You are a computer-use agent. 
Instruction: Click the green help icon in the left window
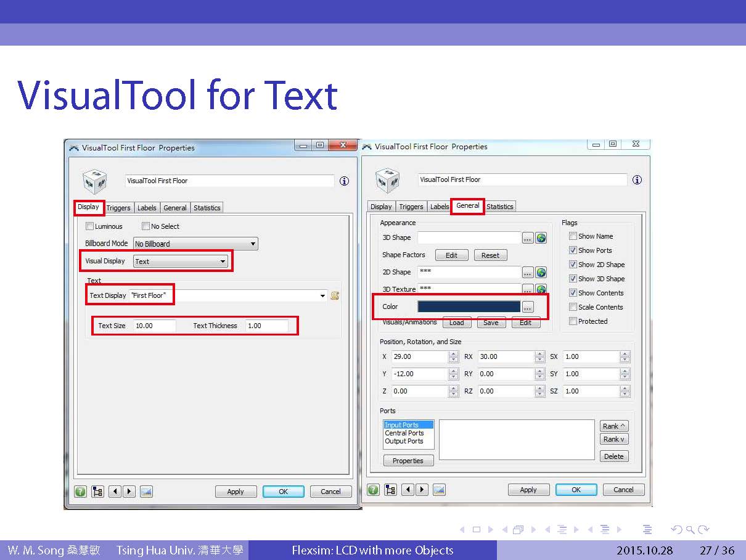pyautogui.click(x=81, y=492)
